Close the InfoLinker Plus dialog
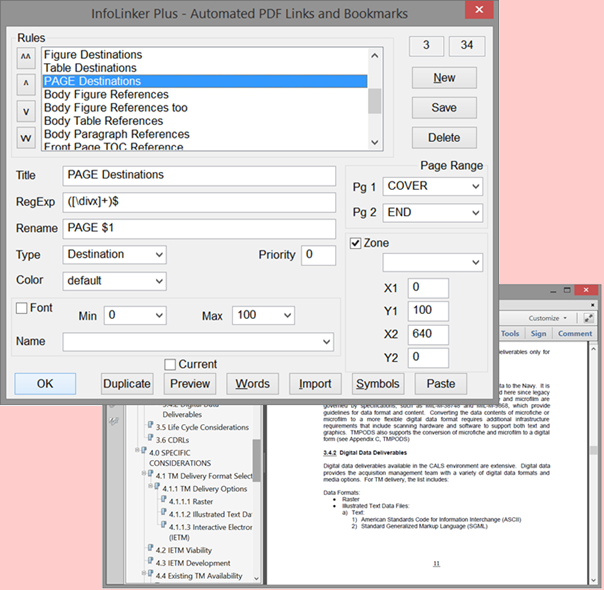Screen dimensions: 604x590 [479, 10]
